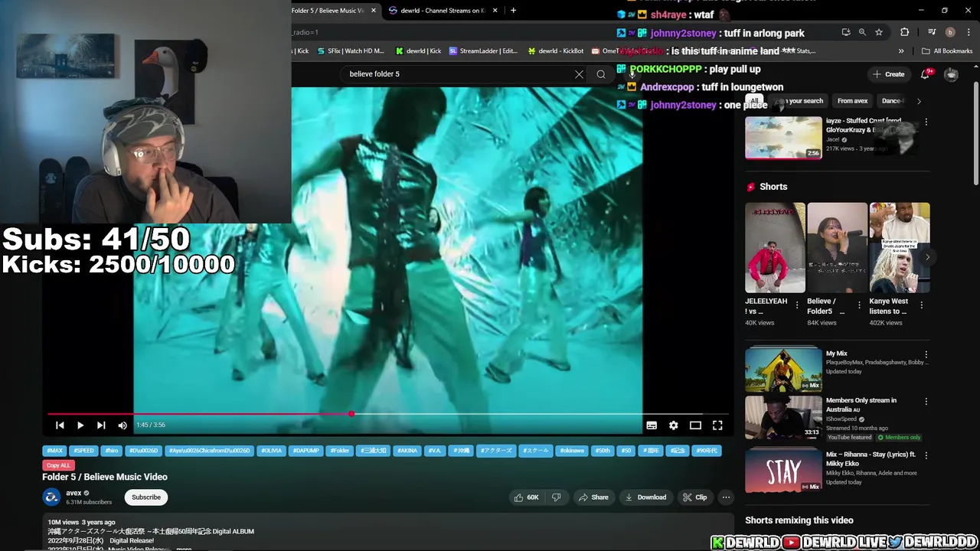Viewport: 980px width, 551px height.
Task: Click the previous video button in player
Action: tap(60, 425)
